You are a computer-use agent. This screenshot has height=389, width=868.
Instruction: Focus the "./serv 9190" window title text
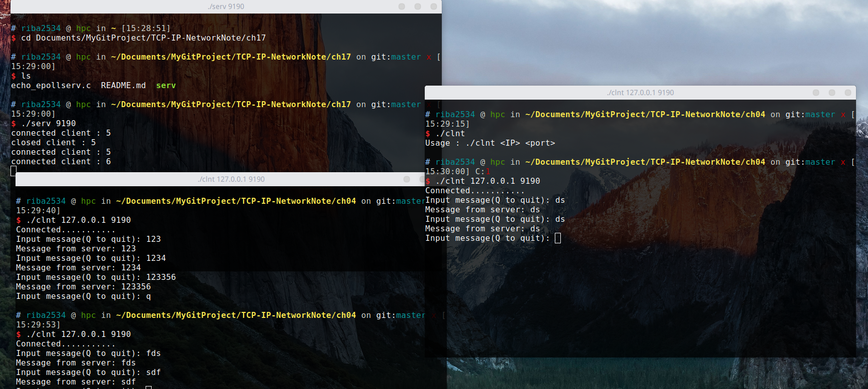pyautogui.click(x=226, y=7)
